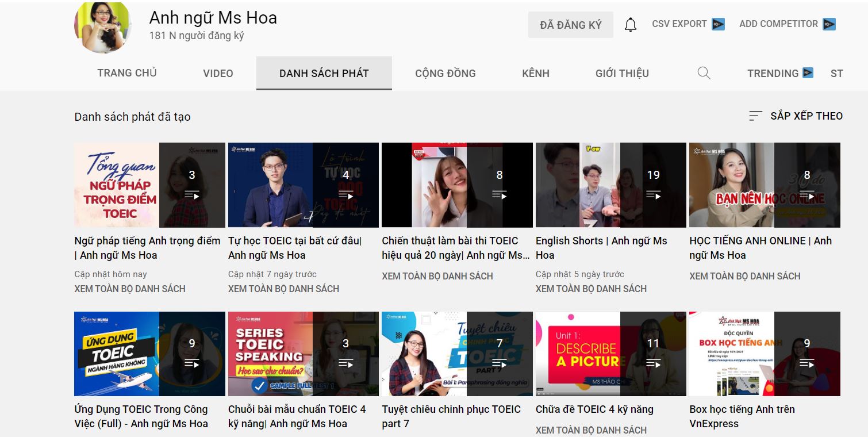Open the SẮP XẾP THEO sort dropdown

coord(796,116)
